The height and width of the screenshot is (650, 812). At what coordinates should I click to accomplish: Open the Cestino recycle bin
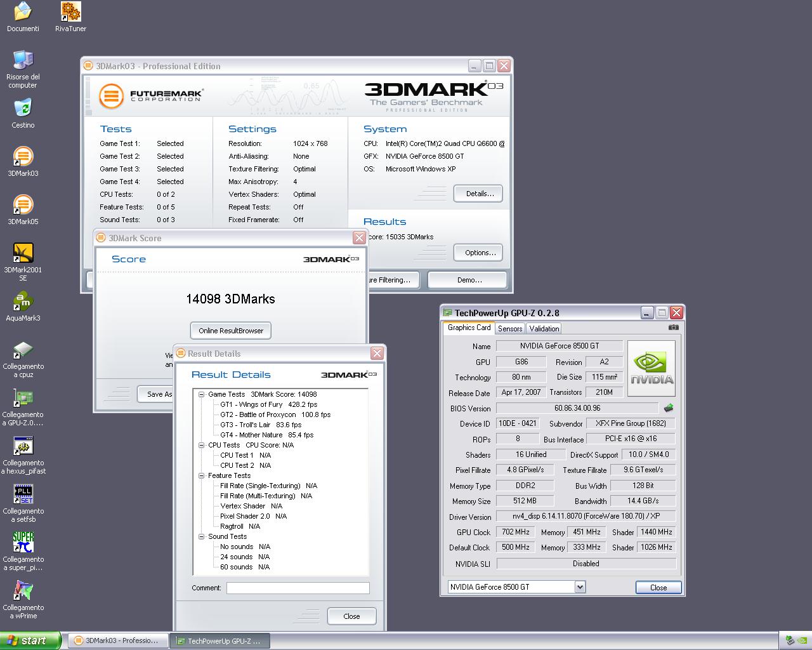click(x=23, y=108)
